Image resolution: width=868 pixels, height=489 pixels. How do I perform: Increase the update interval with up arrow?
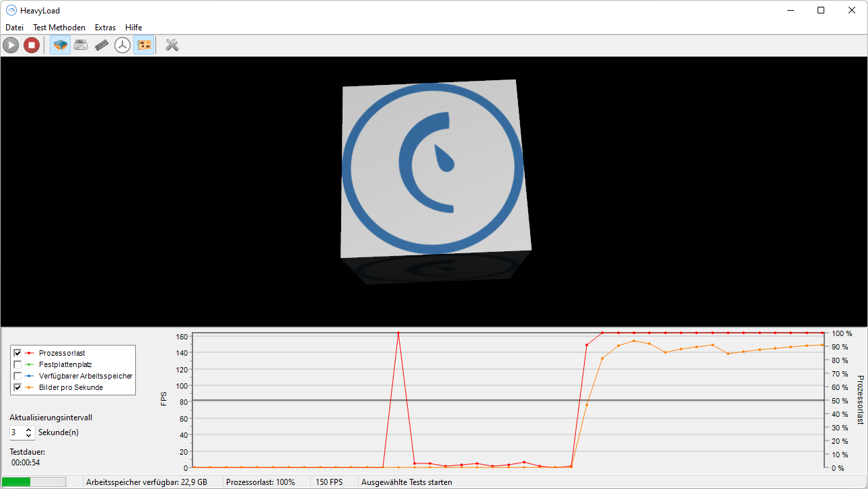[28, 429]
